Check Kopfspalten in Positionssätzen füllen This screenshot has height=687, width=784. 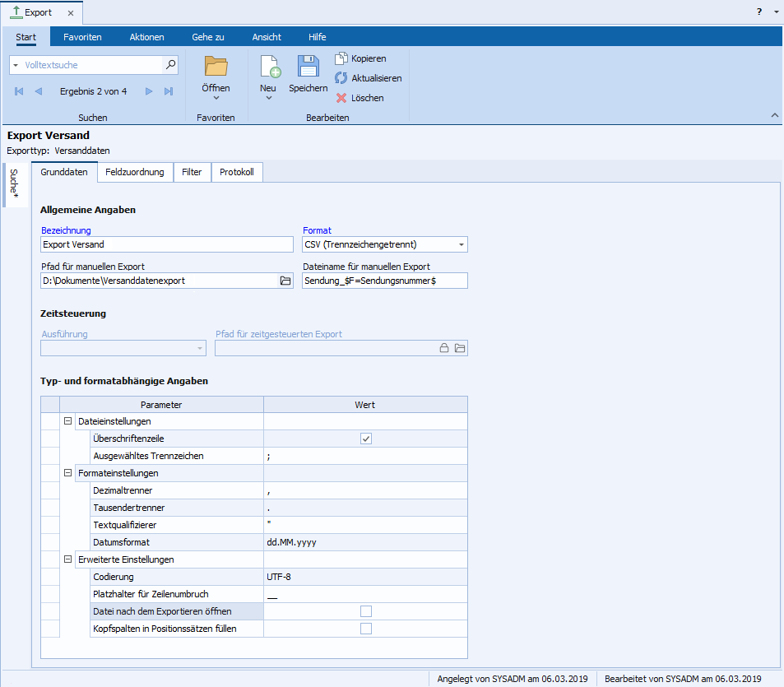point(366,629)
